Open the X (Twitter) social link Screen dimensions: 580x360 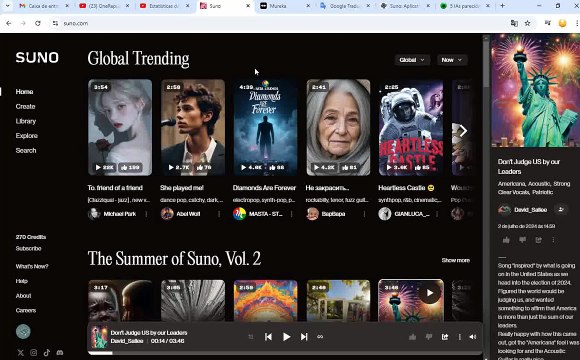pos(21,353)
